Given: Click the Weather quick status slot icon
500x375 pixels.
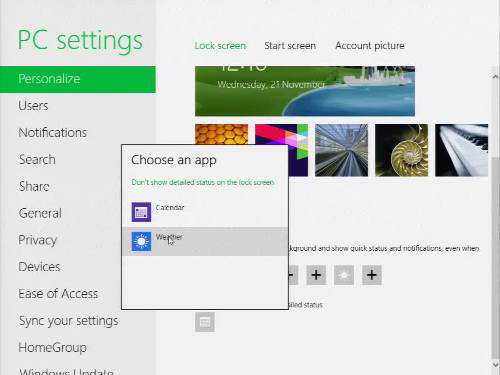Looking at the screenshot, I should (344, 275).
